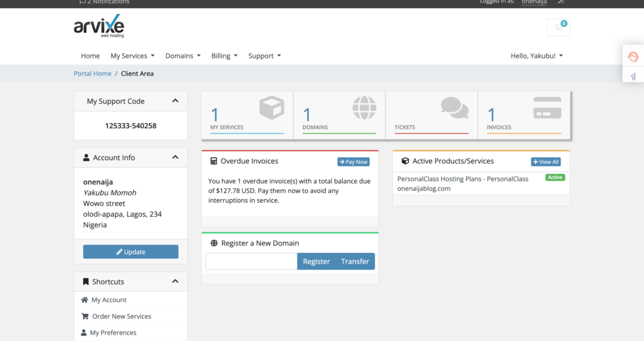This screenshot has height=341, width=644.
Task: Click the arvixe web hosting logo
Action: 99,26
